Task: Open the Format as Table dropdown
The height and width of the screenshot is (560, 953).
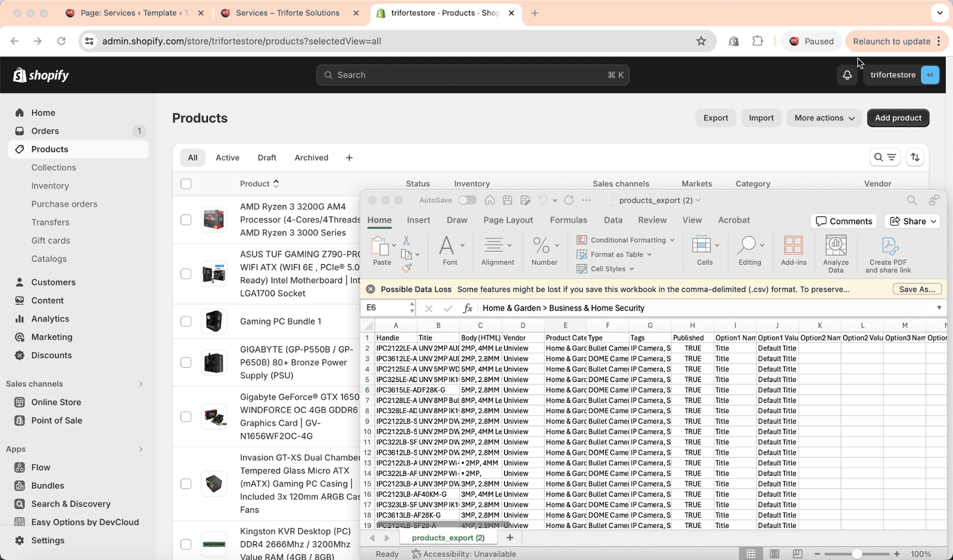Action: 614,255
